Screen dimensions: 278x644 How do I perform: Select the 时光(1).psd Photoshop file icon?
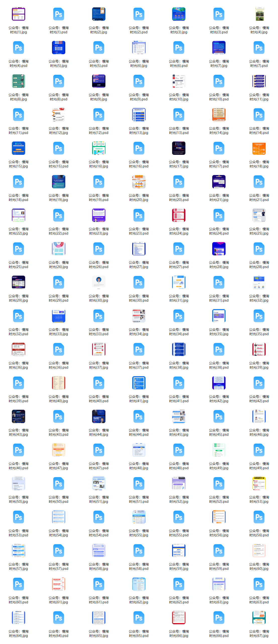[x=59, y=14]
